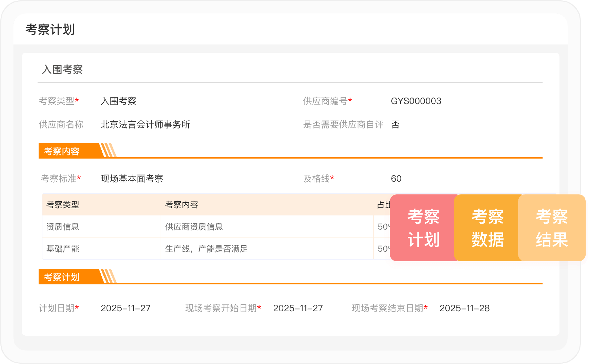Image resolution: width=596 pixels, height=364 pixels.
Task: Click the 及格线 value 60
Action: 396,179
